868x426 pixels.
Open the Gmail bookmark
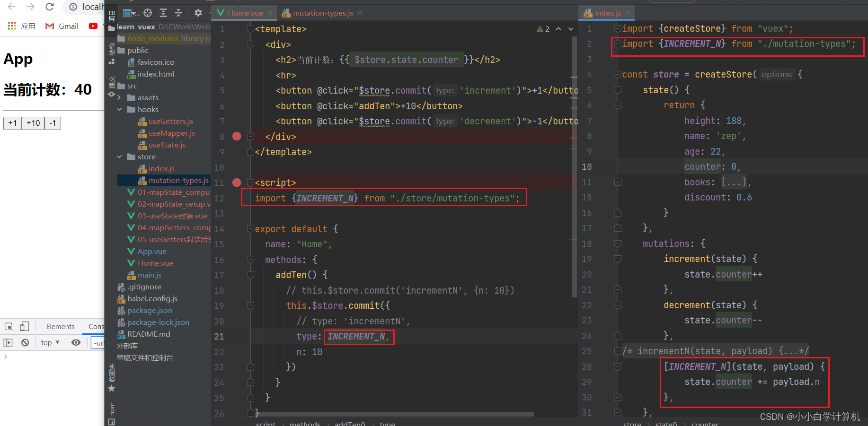(x=62, y=26)
